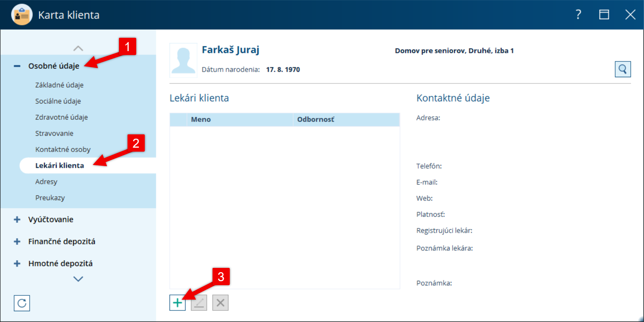This screenshot has height=322, width=644.
Task: Open the magnifier search client icon
Action: (x=623, y=69)
